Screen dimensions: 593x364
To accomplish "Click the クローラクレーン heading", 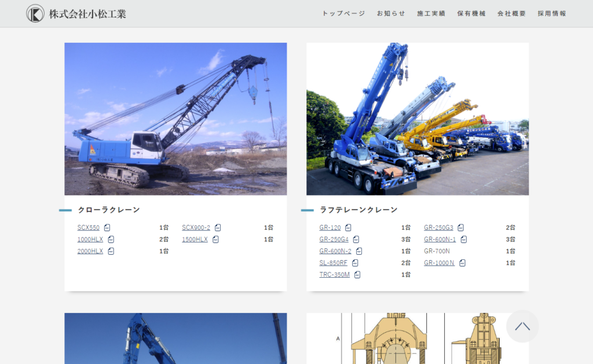I will [109, 210].
